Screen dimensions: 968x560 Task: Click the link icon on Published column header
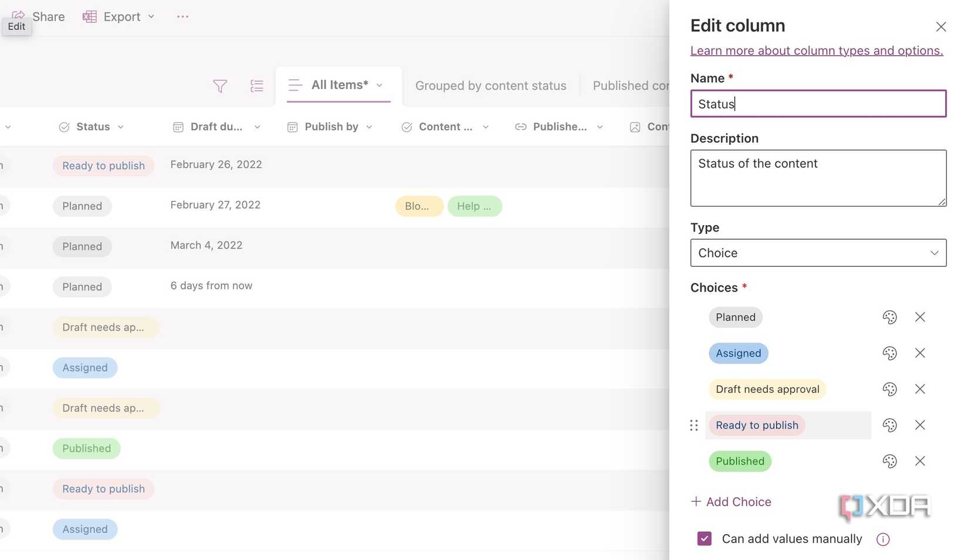520,126
